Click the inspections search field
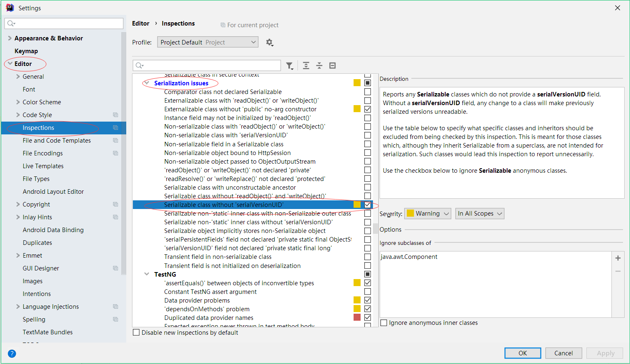630x364 pixels. [207, 66]
